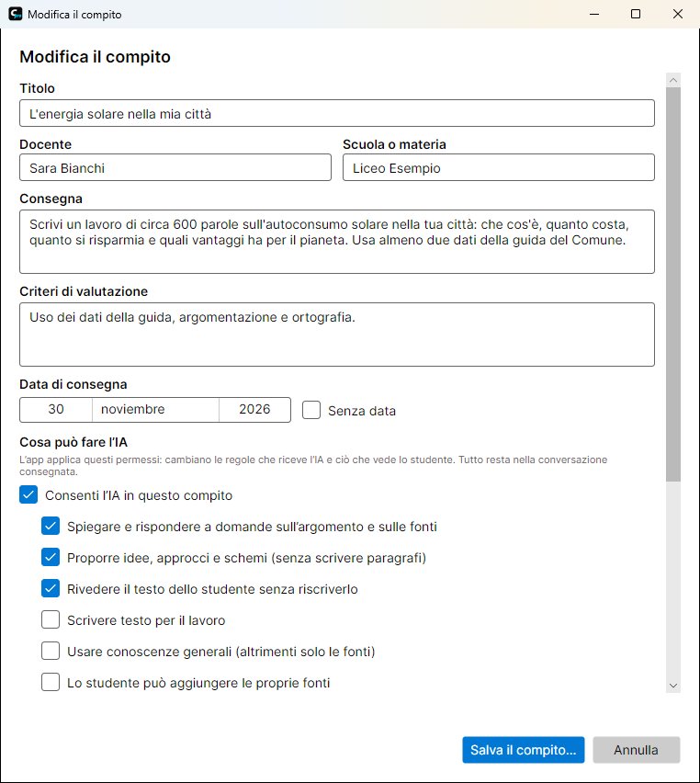
Task: Click the app icon in the title bar
Action: (x=16, y=14)
